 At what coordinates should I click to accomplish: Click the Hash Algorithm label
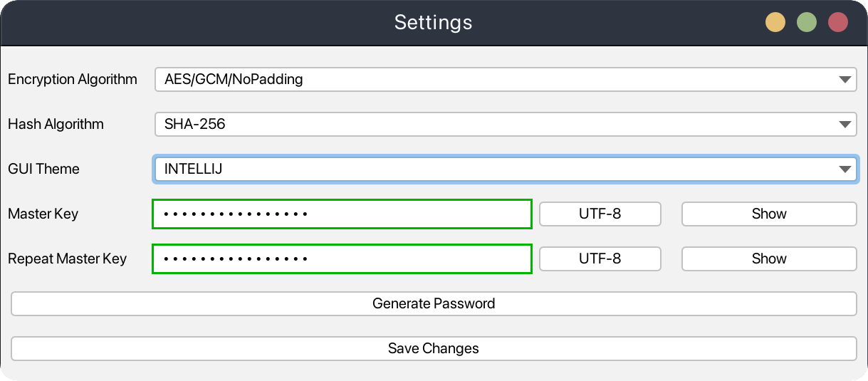[x=56, y=125]
